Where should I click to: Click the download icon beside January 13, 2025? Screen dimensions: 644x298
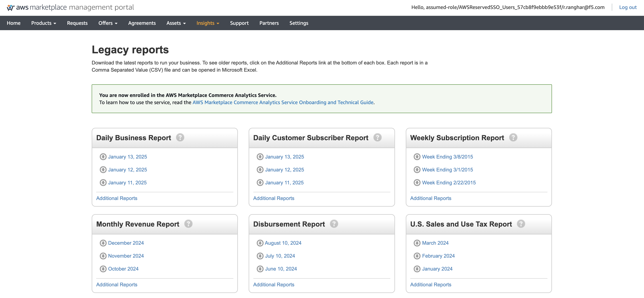pos(103,157)
